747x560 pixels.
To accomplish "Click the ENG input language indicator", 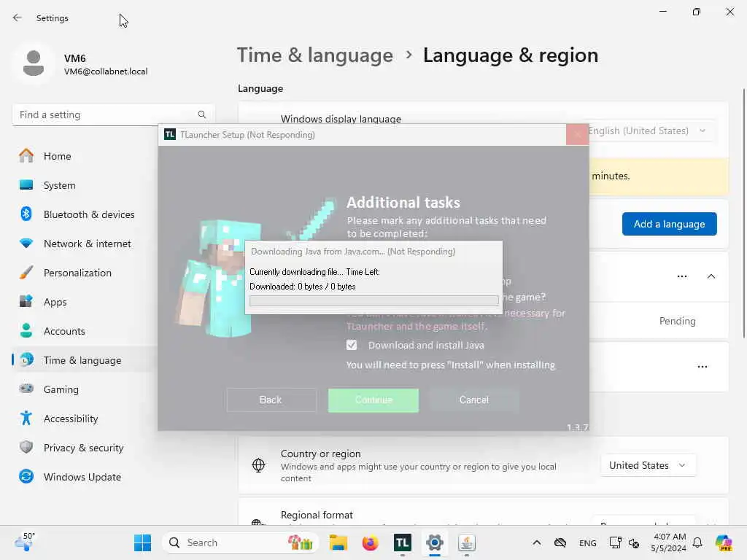I will 587,542.
